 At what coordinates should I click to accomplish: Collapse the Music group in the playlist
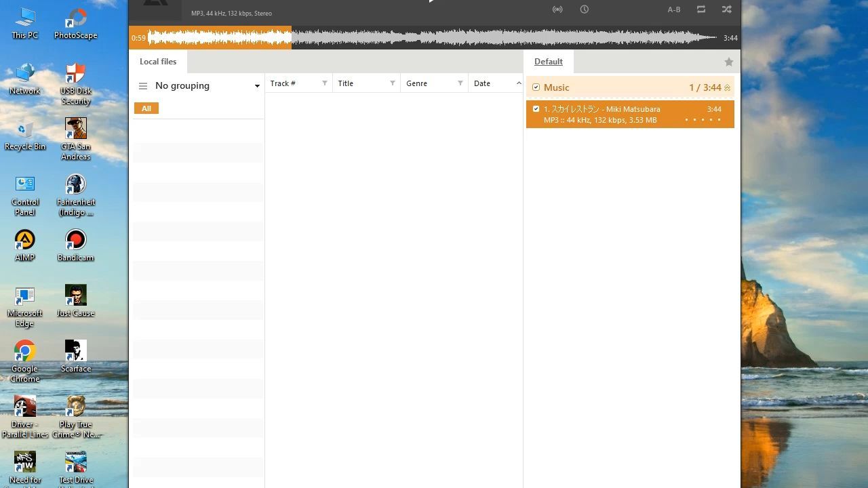(728, 87)
